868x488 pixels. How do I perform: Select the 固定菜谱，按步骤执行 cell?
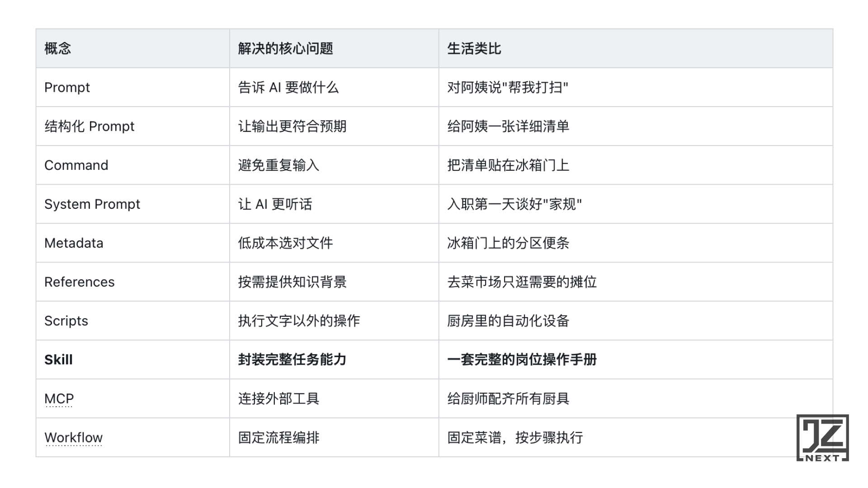[x=515, y=437]
